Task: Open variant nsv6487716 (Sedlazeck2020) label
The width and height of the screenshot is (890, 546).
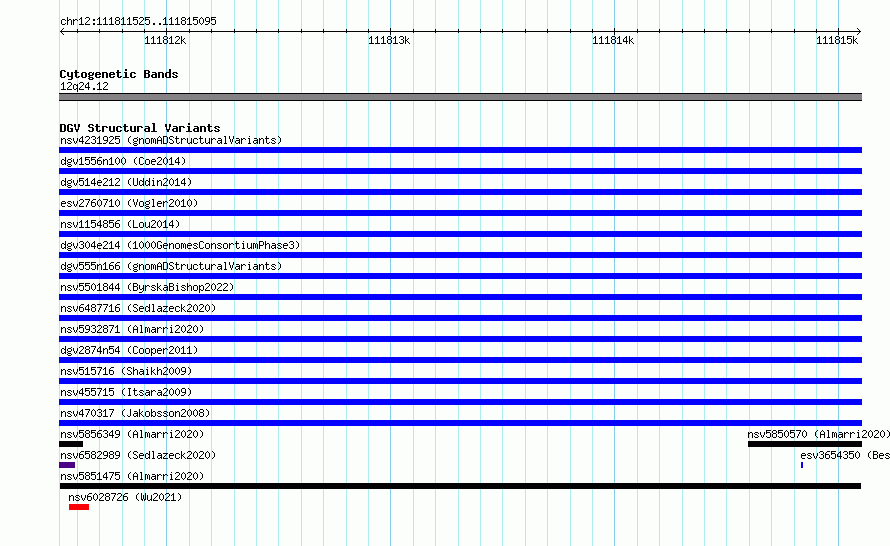Action: [138, 308]
